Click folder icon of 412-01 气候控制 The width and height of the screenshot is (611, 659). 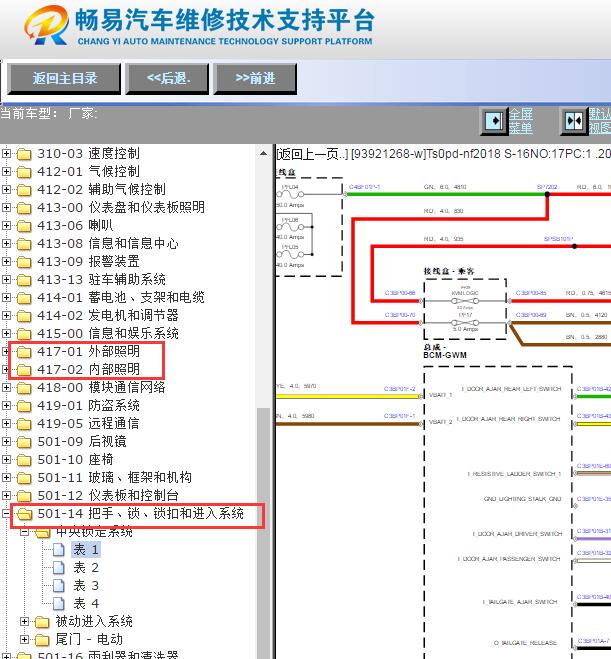24,172
